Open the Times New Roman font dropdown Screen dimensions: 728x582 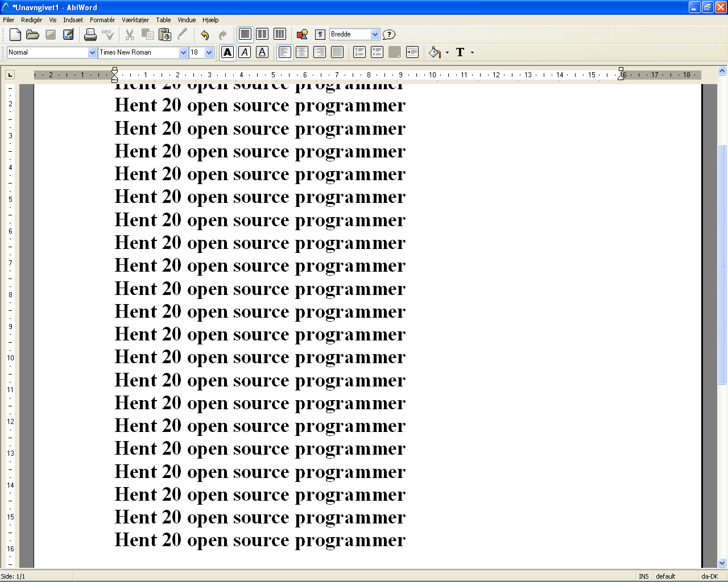(x=183, y=52)
